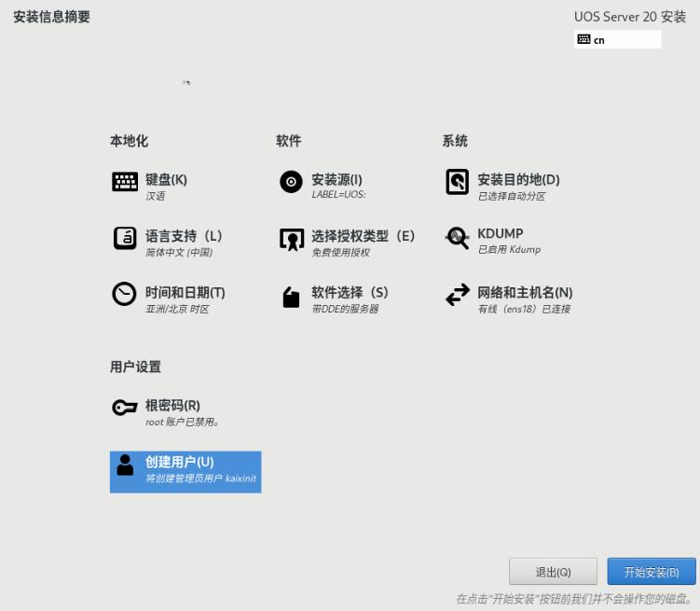
Task: Click the disc icon for installation source
Action: pos(291,182)
